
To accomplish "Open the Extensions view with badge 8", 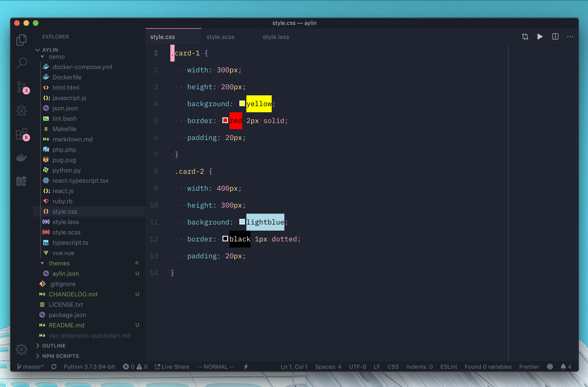I will point(22,134).
